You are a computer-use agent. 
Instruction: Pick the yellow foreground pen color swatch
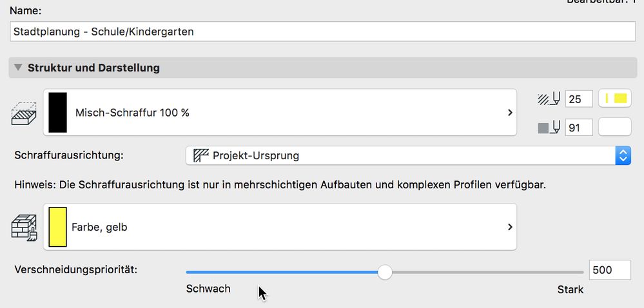[x=615, y=99]
